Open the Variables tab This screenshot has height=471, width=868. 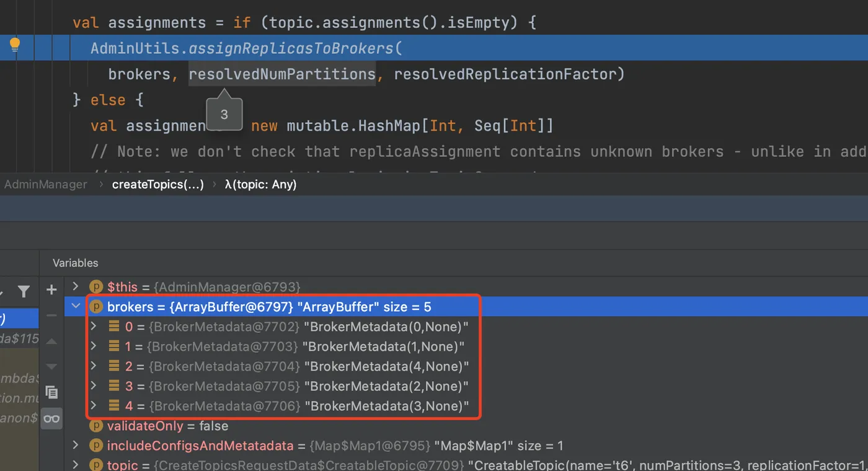[75, 263]
